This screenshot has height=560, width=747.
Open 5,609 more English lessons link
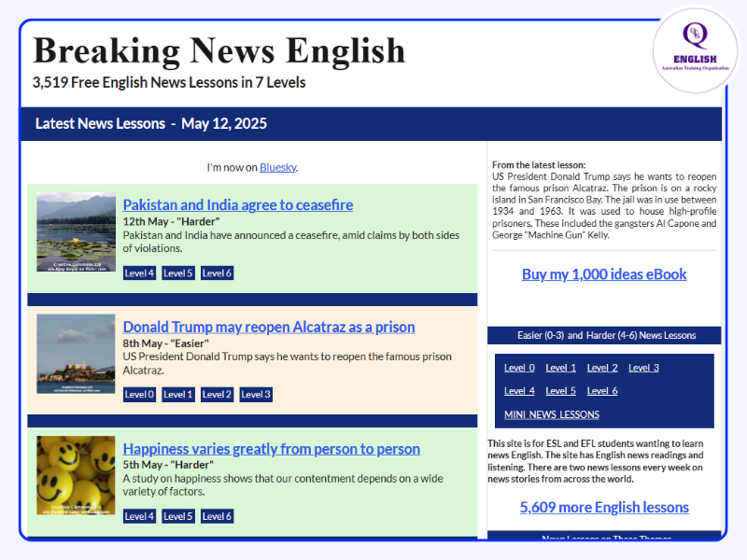(x=604, y=507)
